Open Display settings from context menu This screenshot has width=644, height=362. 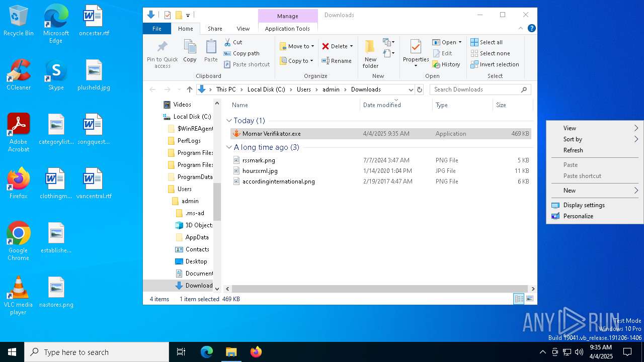pyautogui.click(x=595, y=205)
